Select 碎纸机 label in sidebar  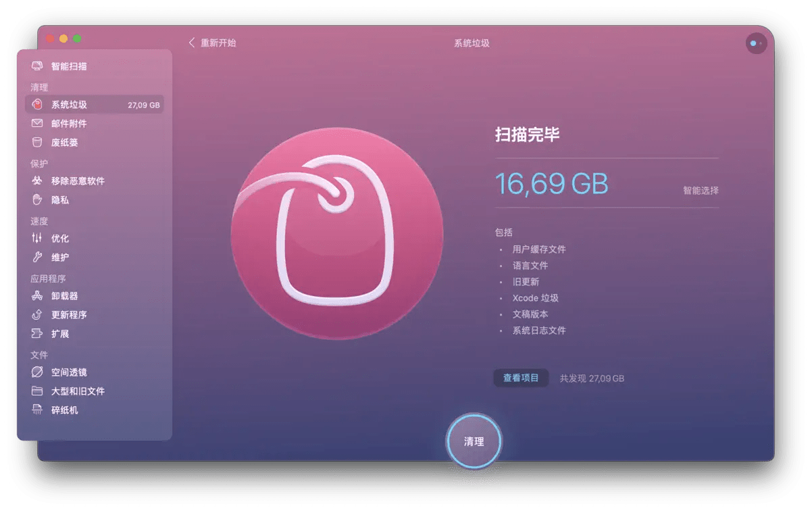pos(65,410)
